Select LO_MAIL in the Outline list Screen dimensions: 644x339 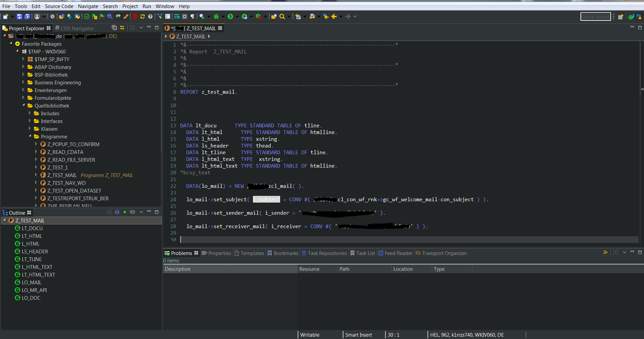[x=32, y=283]
